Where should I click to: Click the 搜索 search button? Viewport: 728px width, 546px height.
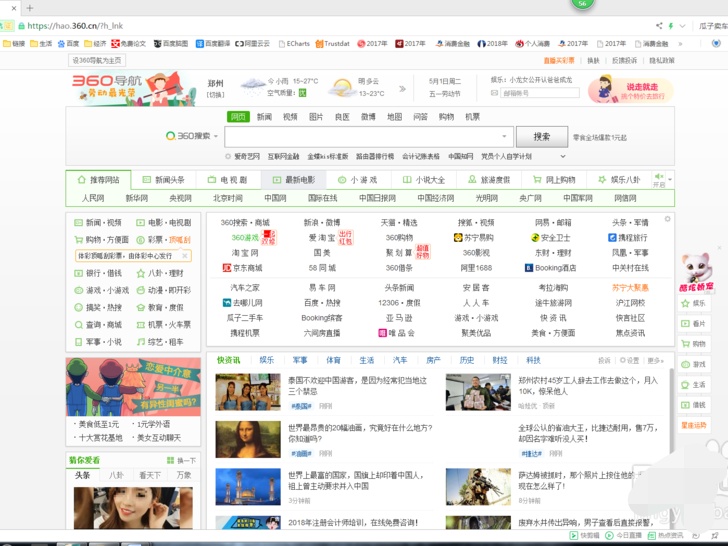click(x=542, y=136)
